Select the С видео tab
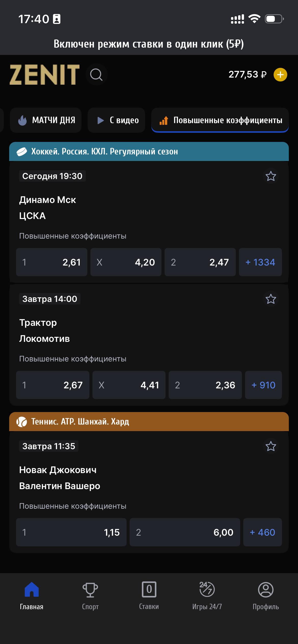This screenshot has width=298, height=644. tap(116, 120)
